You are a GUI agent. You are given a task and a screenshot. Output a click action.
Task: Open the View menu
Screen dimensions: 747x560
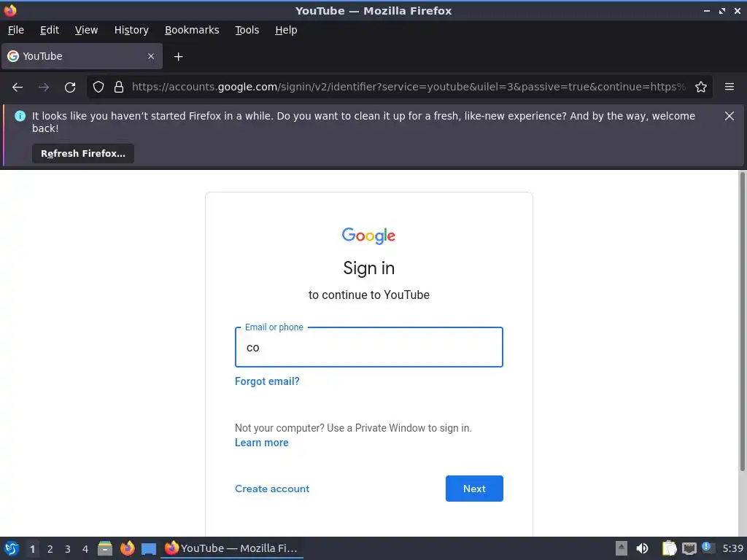86,30
